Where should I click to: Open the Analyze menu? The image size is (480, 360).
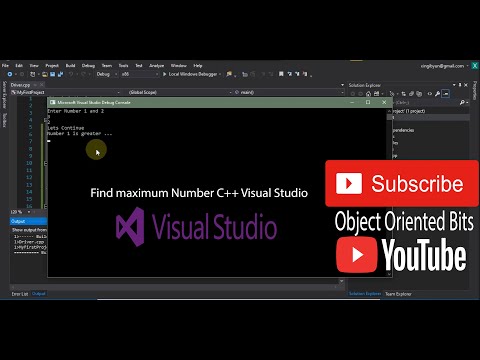point(156,66)
